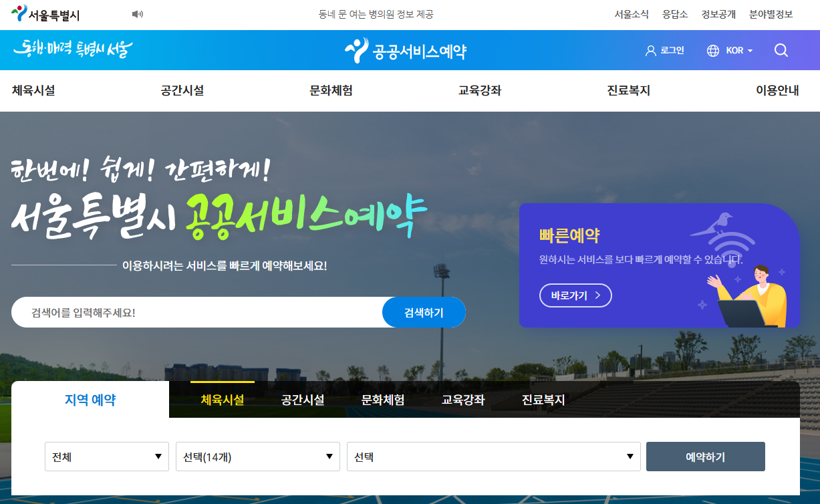Select the 지역 예약 tab
The image size is (820, 504).
click(90, 400)
